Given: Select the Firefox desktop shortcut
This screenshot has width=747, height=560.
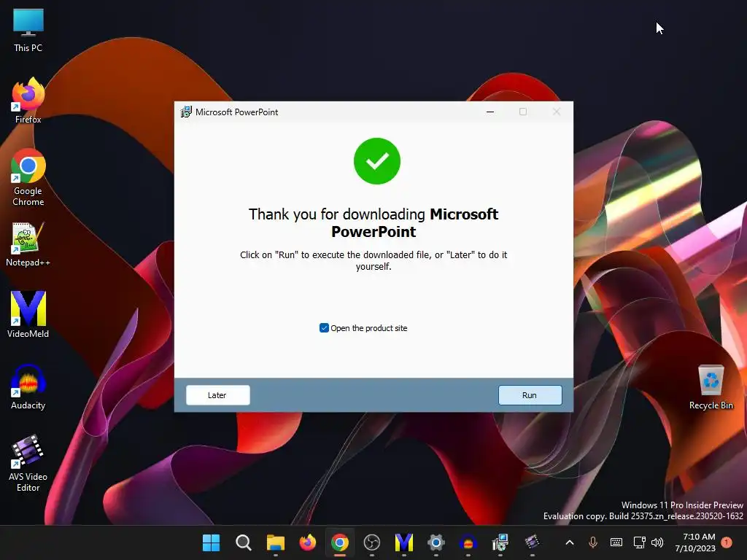Looking at the screenshot, I should tap(28, 101).
